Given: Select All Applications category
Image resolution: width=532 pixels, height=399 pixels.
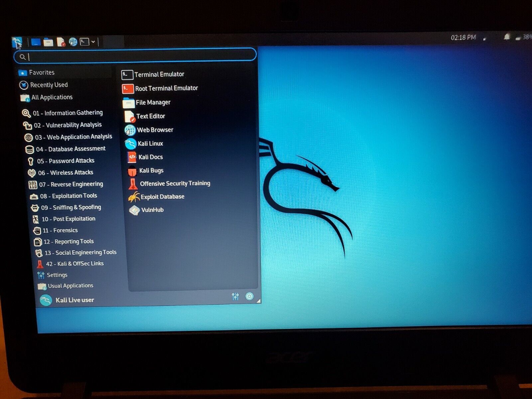Looking at the screenshot, I should pyautogui.click(x=46, y=97).
